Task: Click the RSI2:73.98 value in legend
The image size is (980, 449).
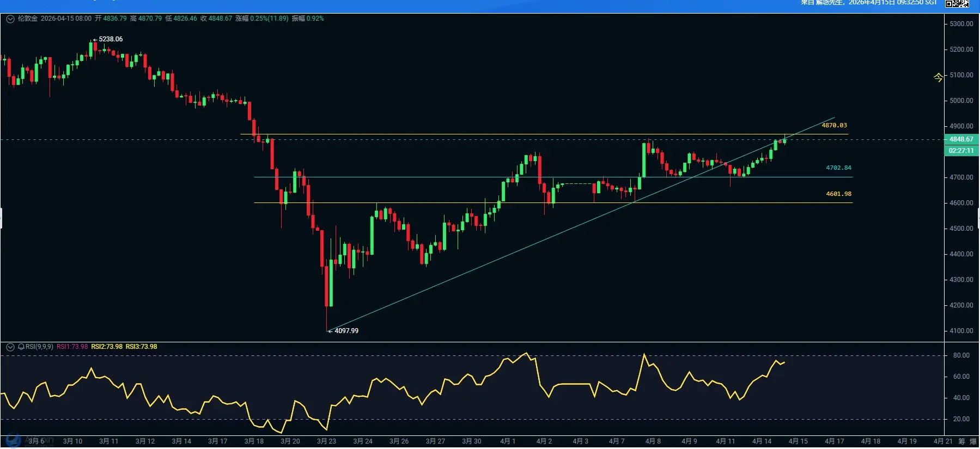Action: 107,347
